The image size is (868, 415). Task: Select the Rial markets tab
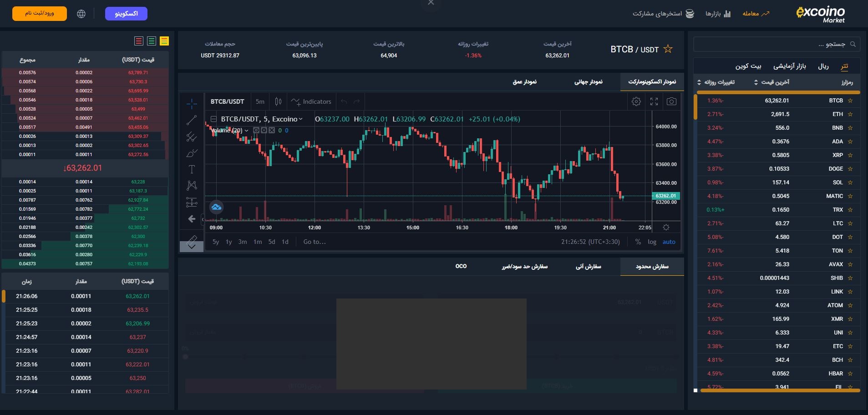pos(823,66)
